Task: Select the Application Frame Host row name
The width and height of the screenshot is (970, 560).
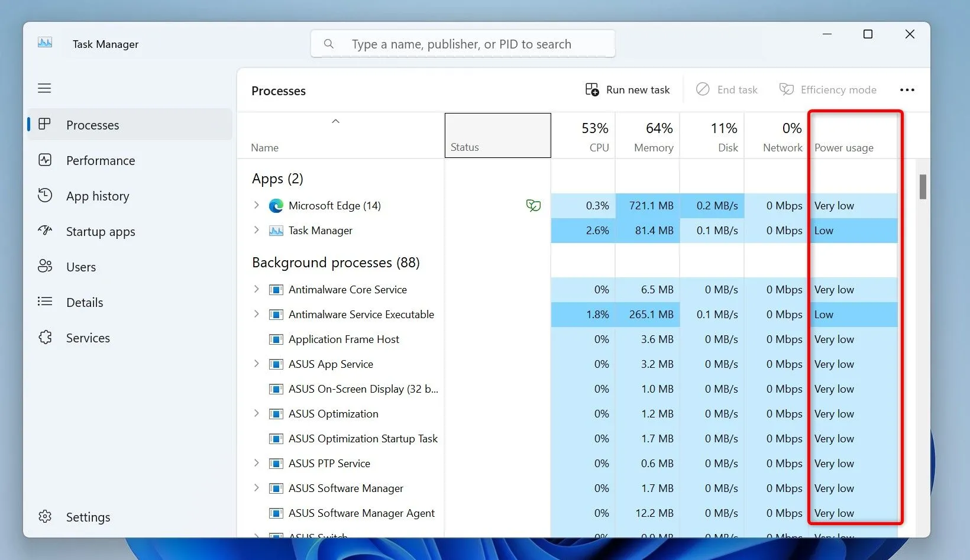Action: click(x=344, y=339)
